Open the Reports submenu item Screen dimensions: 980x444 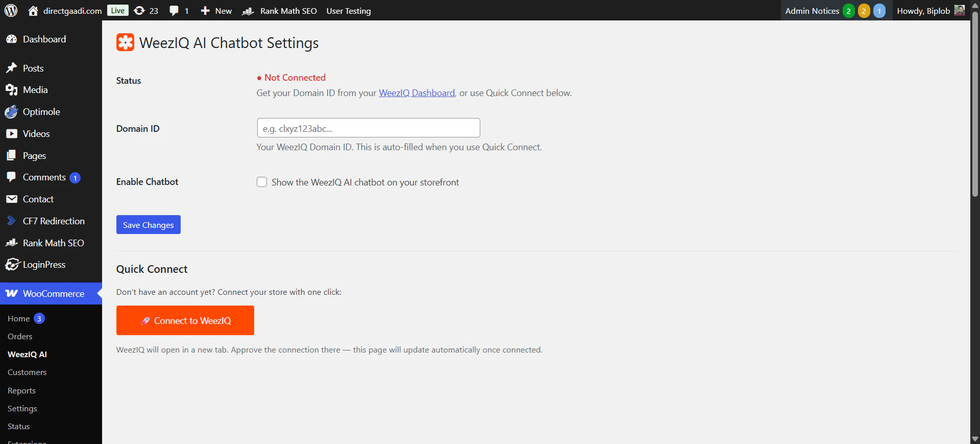coord(21,390)
